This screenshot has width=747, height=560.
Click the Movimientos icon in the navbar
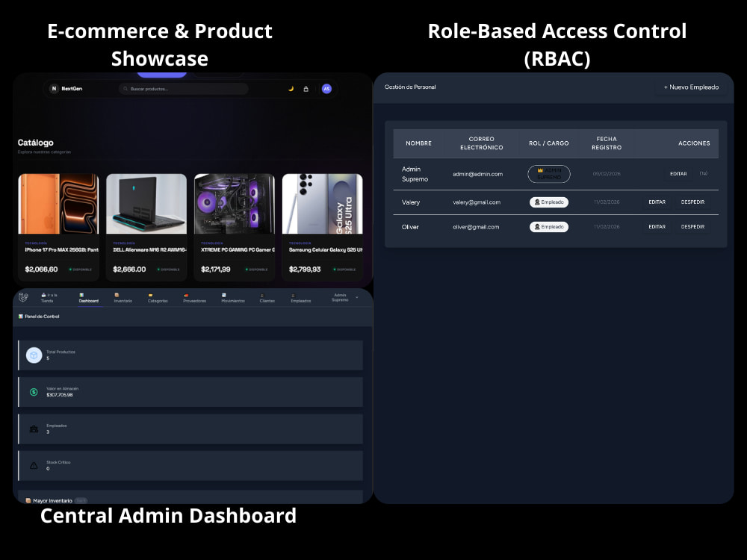(x=224, y=295)
